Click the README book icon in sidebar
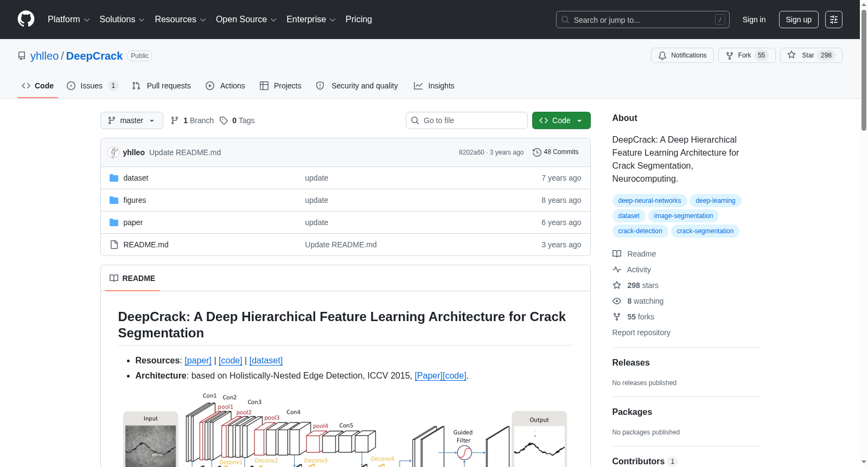Viewport: 868px width, 467px height. click(x=617, y=254)
